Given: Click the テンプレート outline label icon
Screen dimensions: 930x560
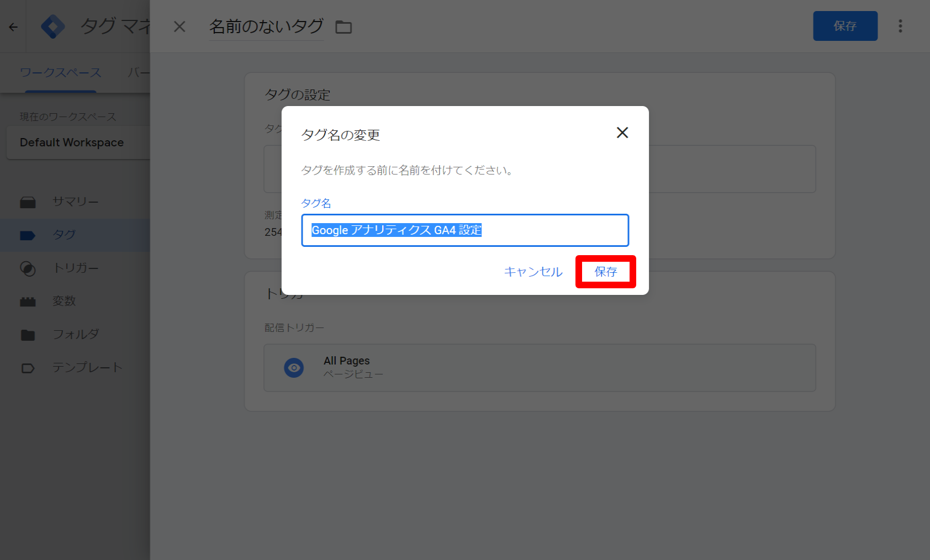Looking at the screenshot, I should 28,368.
